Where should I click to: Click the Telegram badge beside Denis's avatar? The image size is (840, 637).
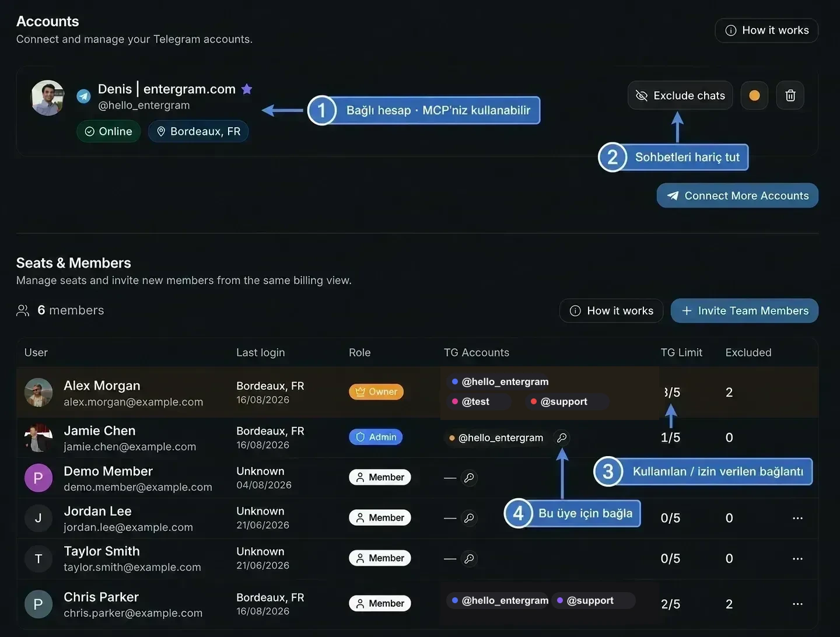point(84,96)
